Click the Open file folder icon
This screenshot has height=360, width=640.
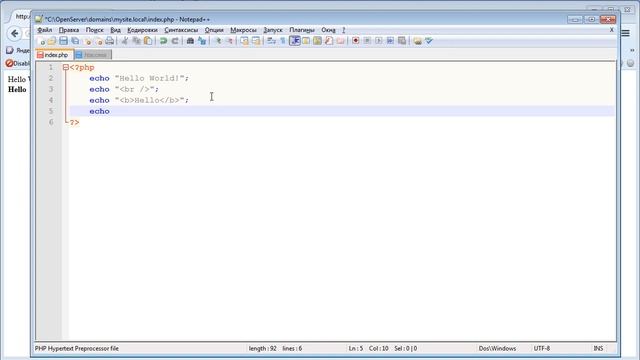click(52, 41)
